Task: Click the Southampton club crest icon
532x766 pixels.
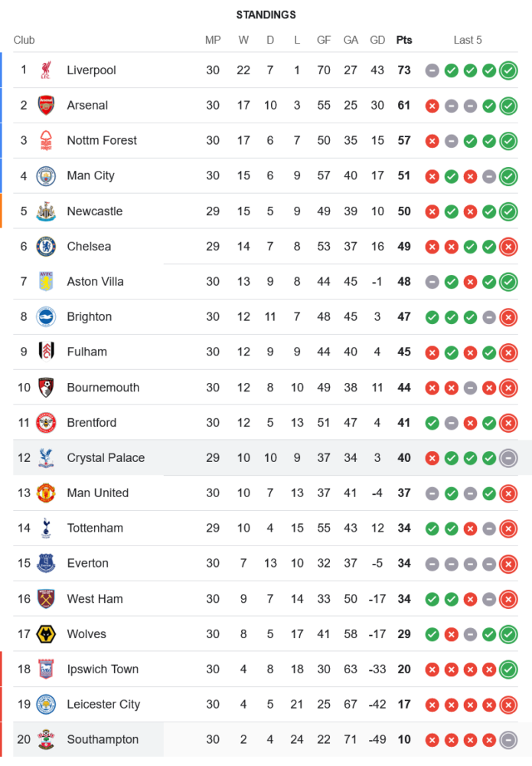Action: (x=46, y=740)
